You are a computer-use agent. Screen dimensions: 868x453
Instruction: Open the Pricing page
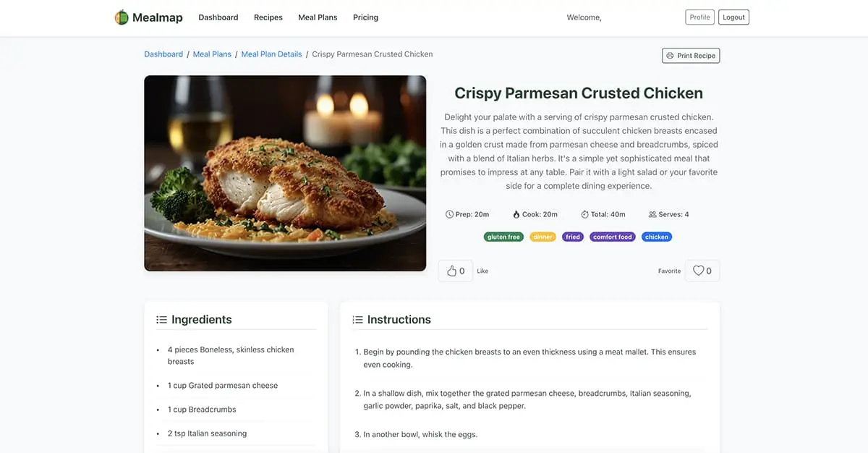(365, 17)
